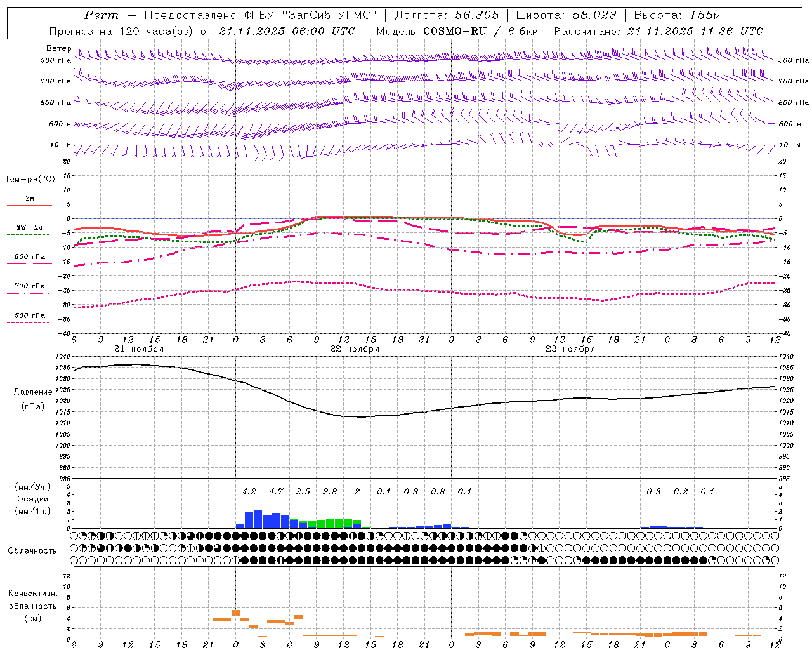This screenshot has height=650, width=812.
Task: Select the 'Давление' pressure panel label
Action: 33,392
